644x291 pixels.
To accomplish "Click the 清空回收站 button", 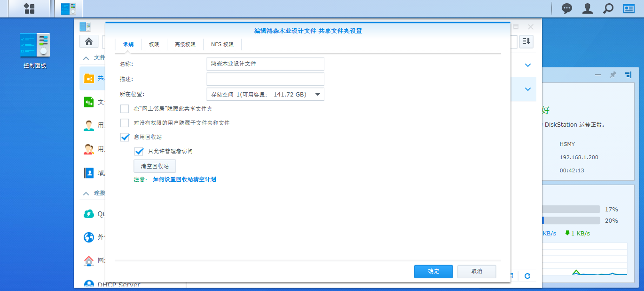I will coord(155,166).
